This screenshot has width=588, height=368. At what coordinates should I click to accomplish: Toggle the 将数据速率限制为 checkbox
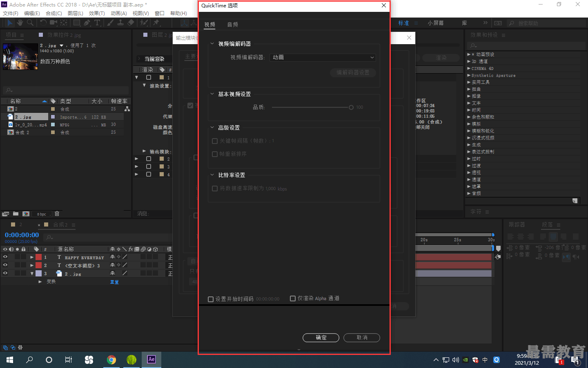pyautogui.click(x=215, y=188)
